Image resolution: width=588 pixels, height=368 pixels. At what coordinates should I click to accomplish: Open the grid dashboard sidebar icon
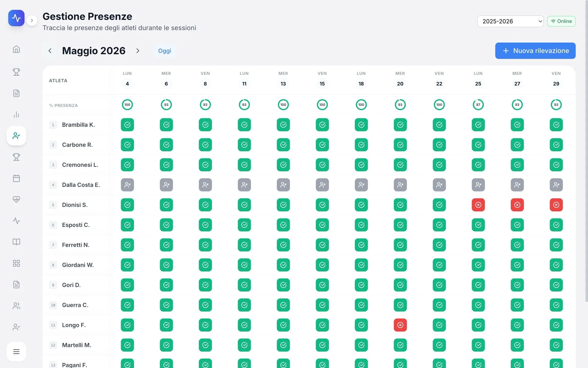click(x=16, y=263)
